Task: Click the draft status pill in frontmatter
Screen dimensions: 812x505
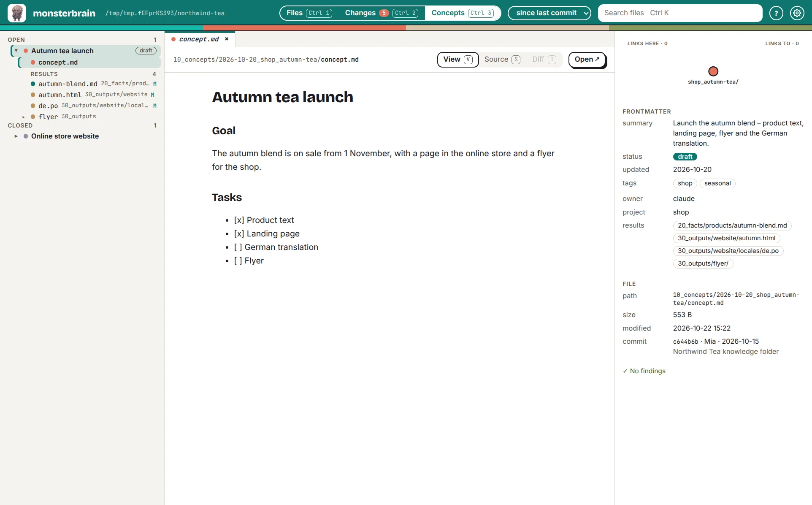Action: tap(685, 157)
